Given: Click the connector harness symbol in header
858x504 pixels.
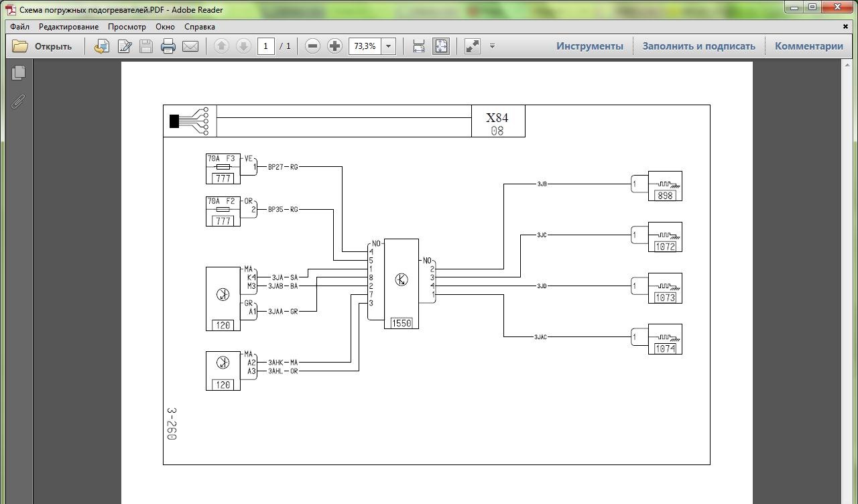Looking at the screenshot, I should click(189, 121).
